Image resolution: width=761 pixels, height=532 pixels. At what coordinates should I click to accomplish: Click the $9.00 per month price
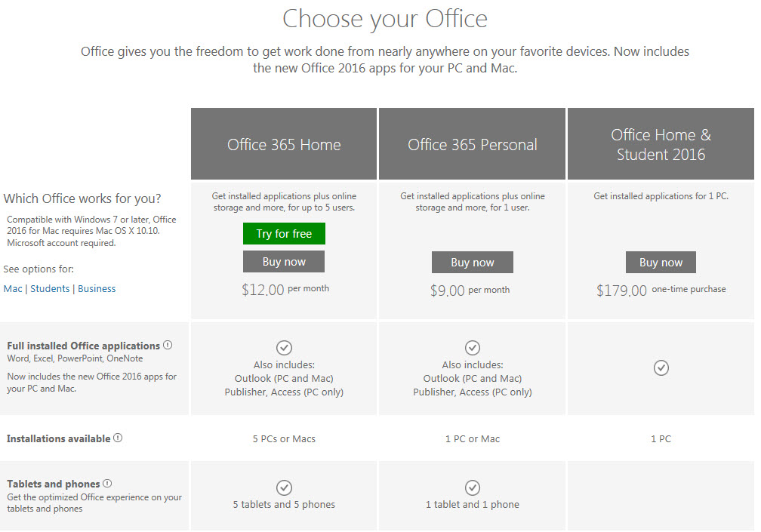470,291
